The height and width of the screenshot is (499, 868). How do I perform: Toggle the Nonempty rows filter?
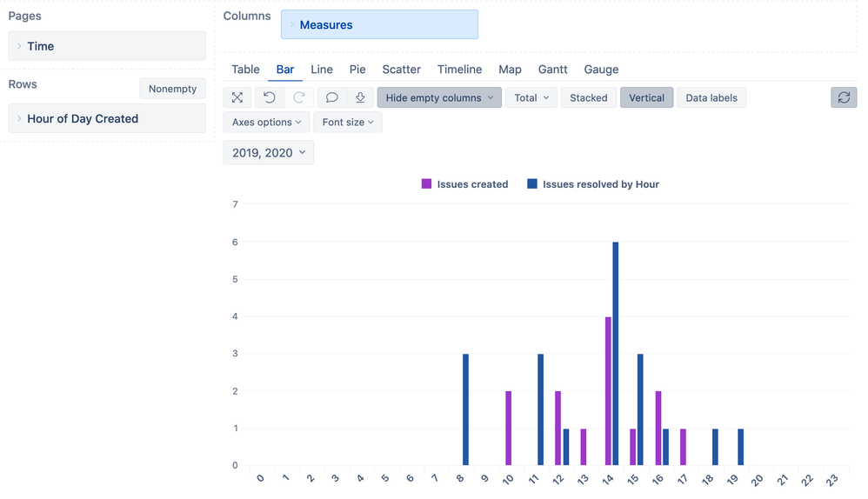click(172, 89)
